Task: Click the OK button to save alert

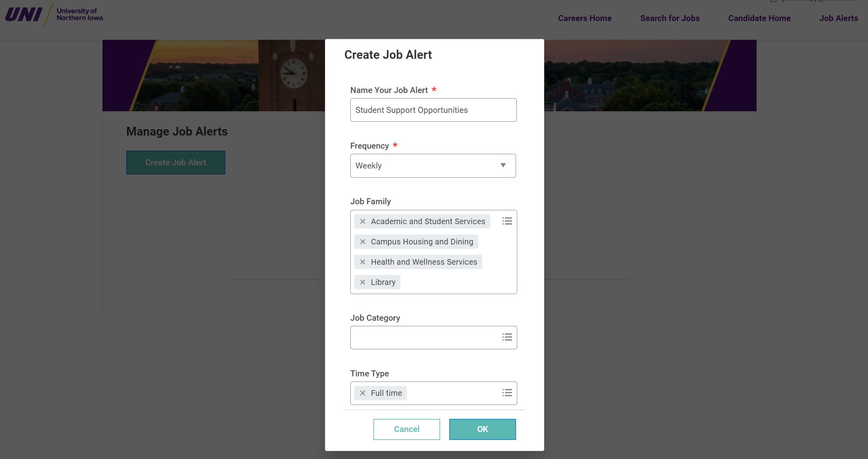Action: (x=483, y=428)
